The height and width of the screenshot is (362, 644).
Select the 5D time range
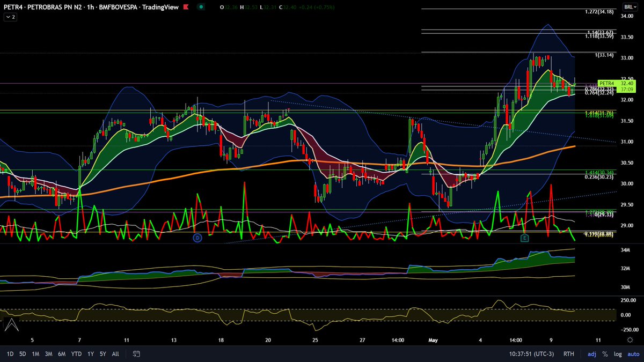[23, 354]
